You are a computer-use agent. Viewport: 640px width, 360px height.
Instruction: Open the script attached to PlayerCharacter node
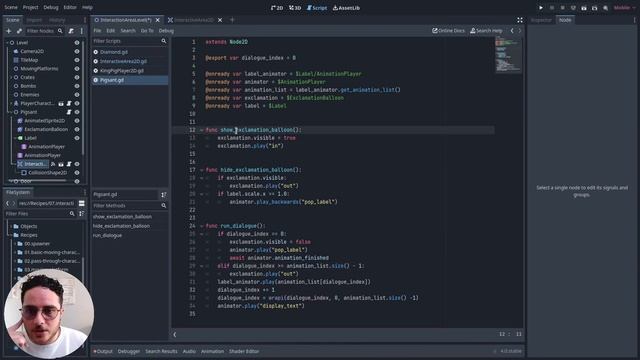pos(69,103)
